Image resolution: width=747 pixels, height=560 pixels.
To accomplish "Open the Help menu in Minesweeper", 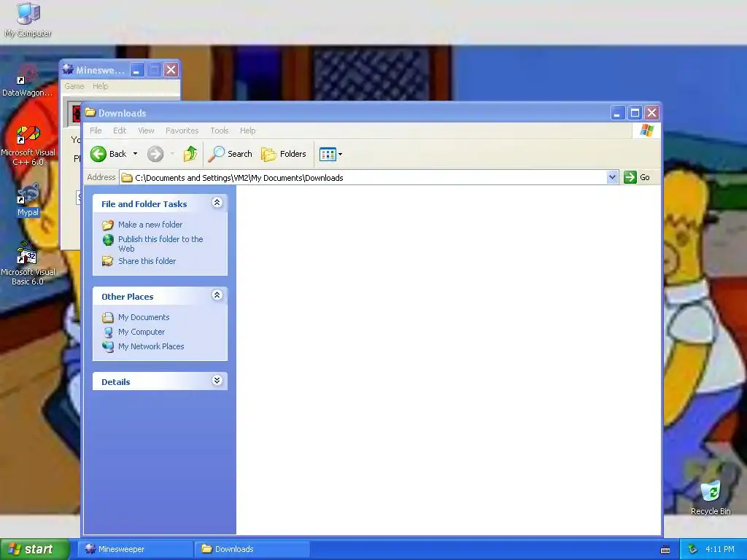I will (100, 86).
